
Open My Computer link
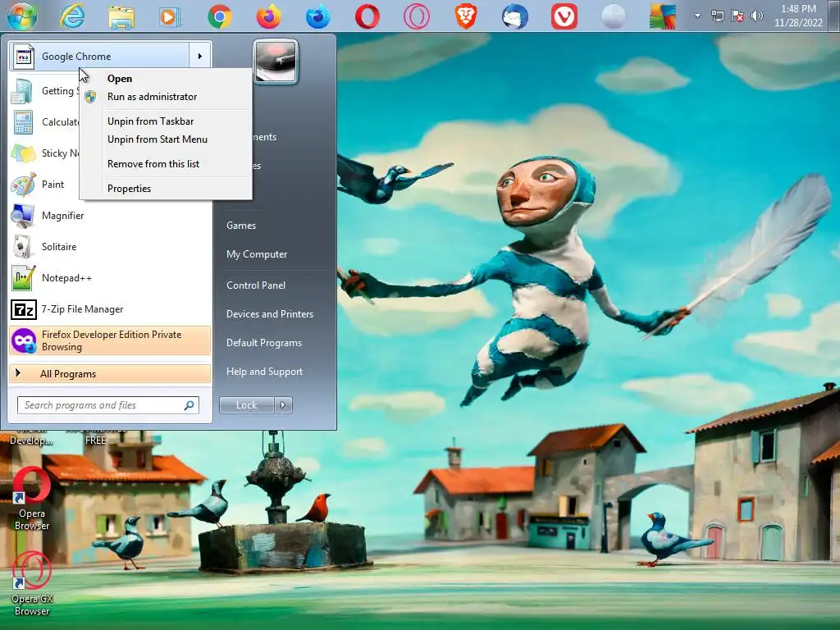point(257,254)
